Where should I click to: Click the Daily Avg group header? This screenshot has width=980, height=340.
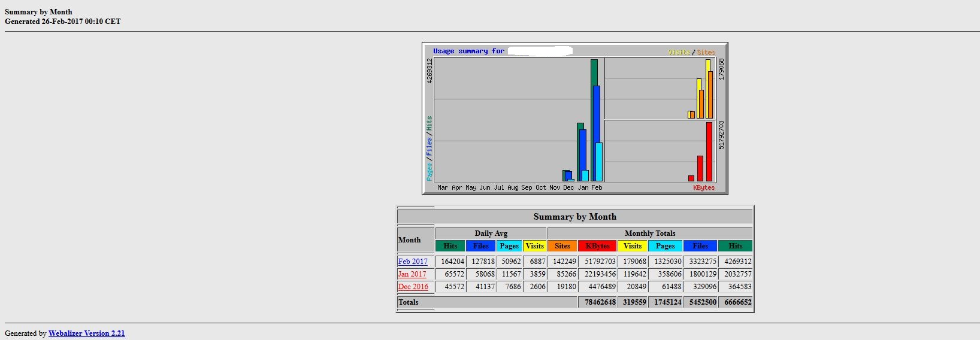pos(491,233)
